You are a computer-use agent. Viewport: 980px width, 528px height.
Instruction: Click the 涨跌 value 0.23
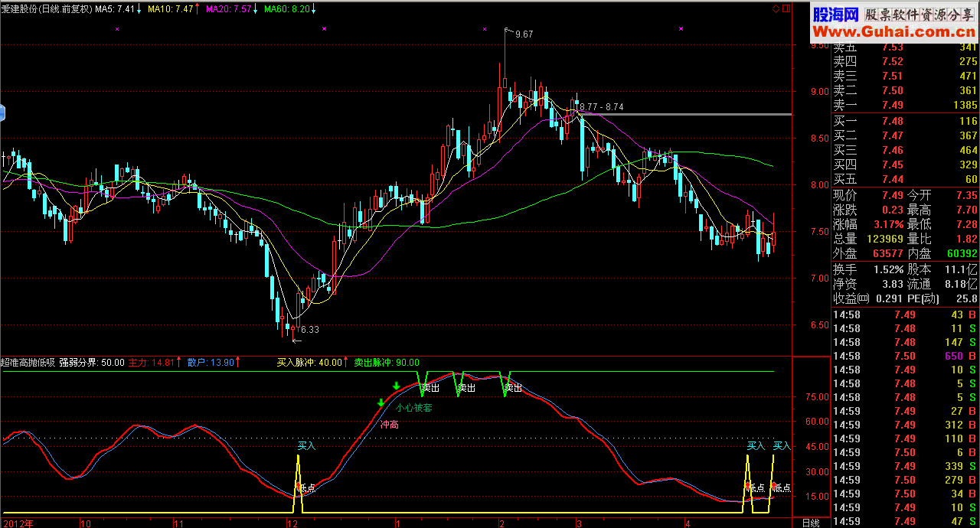892,210
